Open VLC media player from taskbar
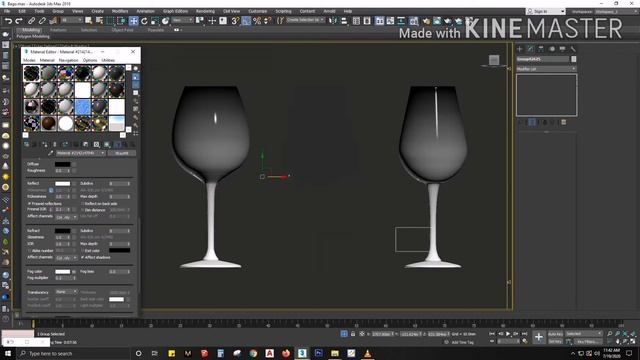The image size is (640, 360). click(x=367, y=353)
